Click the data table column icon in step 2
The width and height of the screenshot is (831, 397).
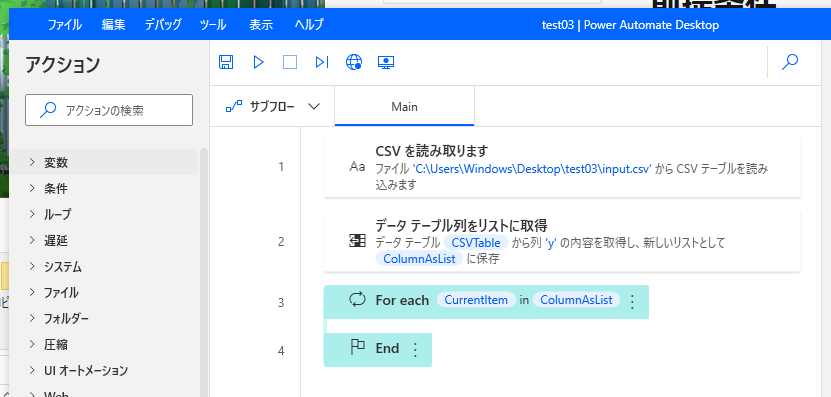pyautogui.click(x=357, y=242)
